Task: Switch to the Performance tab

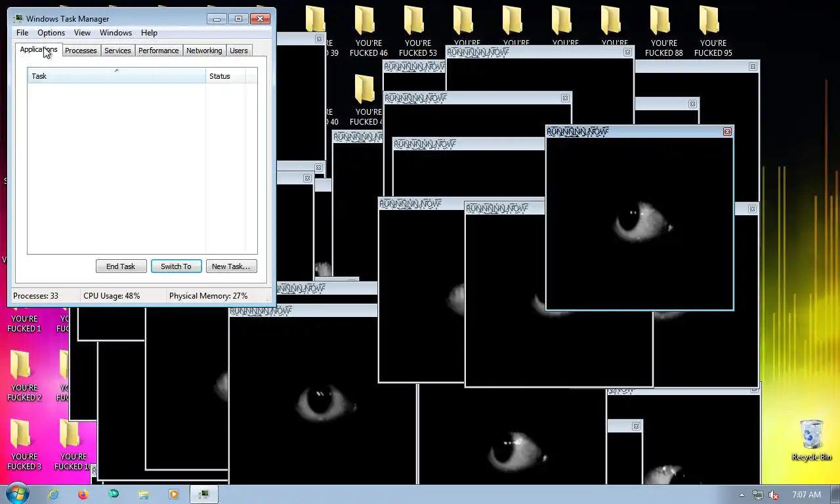Action: pyautogui.click(x=158, y=51)
